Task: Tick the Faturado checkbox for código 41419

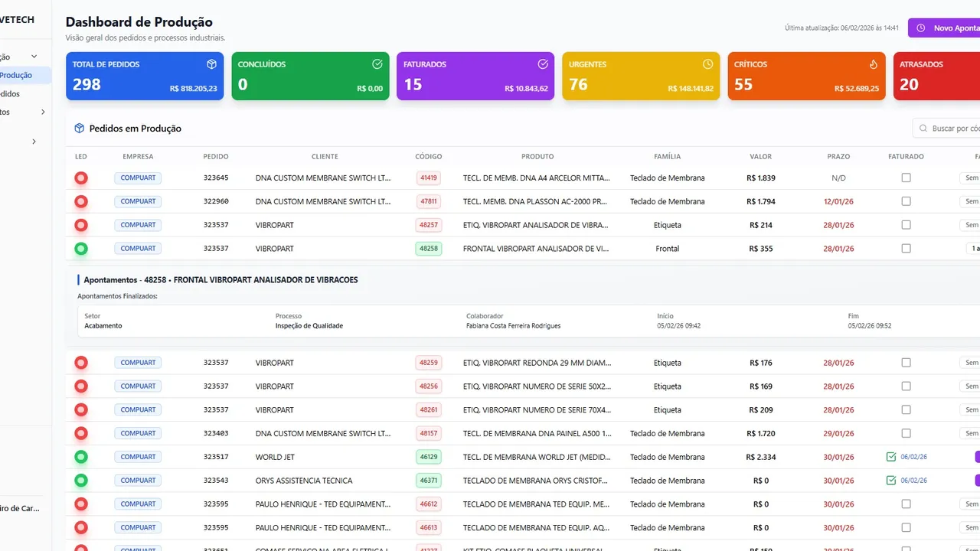Action: pyautogui.click(x=906, y=178)
